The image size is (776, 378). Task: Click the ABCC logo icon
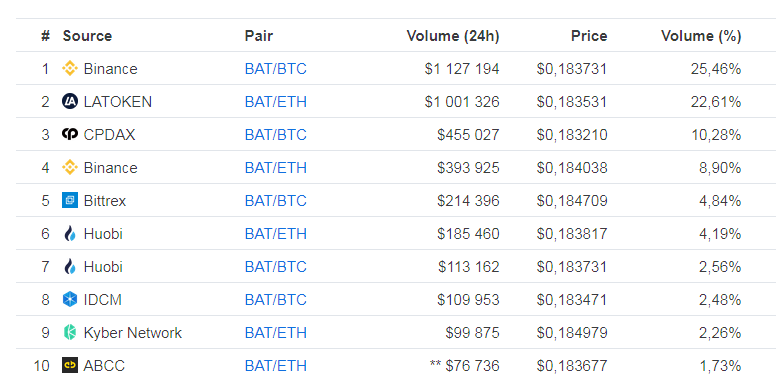tap(70, 366)
